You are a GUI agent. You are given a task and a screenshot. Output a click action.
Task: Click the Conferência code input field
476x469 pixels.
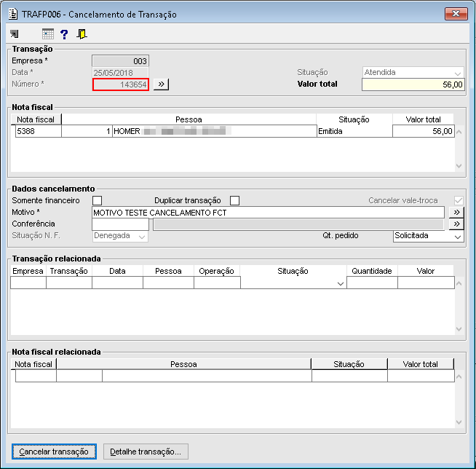click(x=120, y=224)
